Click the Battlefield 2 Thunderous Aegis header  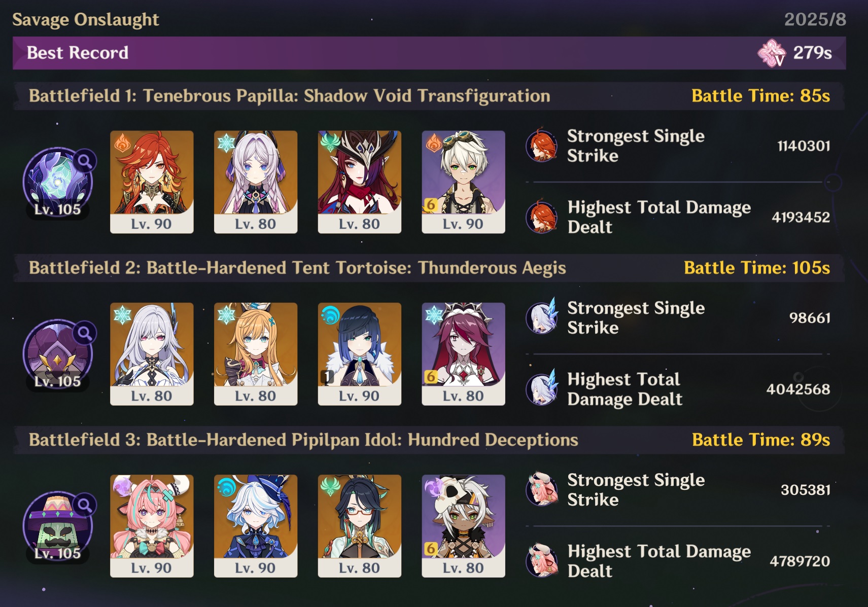429,268
